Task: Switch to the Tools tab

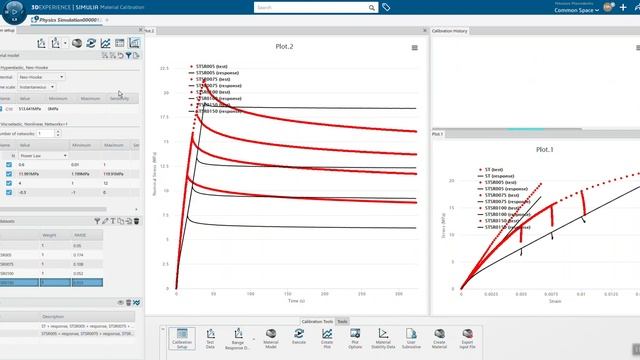Action: pos(342,322)
